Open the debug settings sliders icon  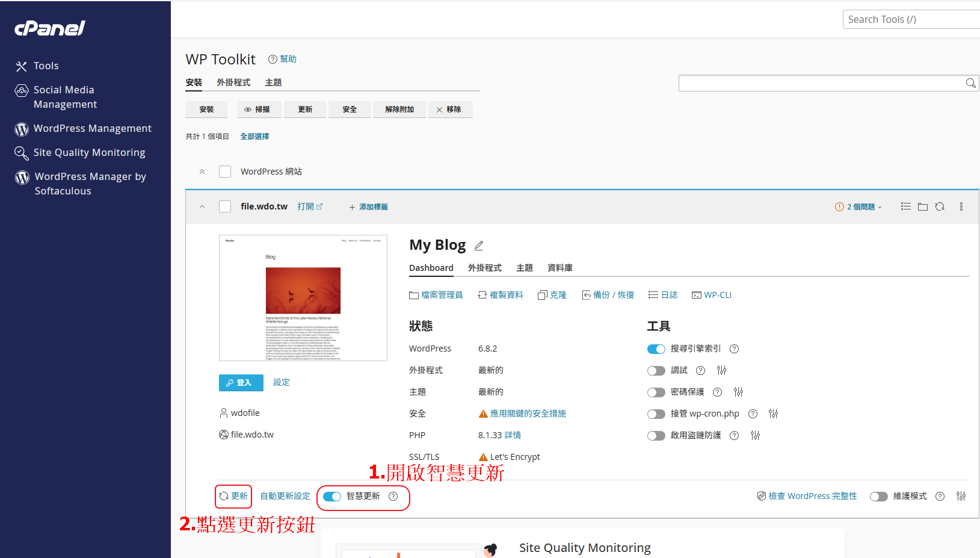(x=721, y=370)
